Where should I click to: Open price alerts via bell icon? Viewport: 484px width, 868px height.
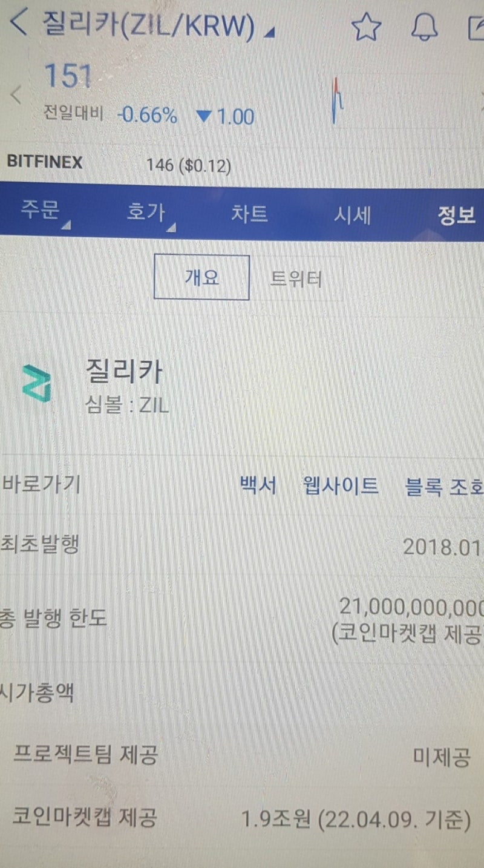coord(424,27)
